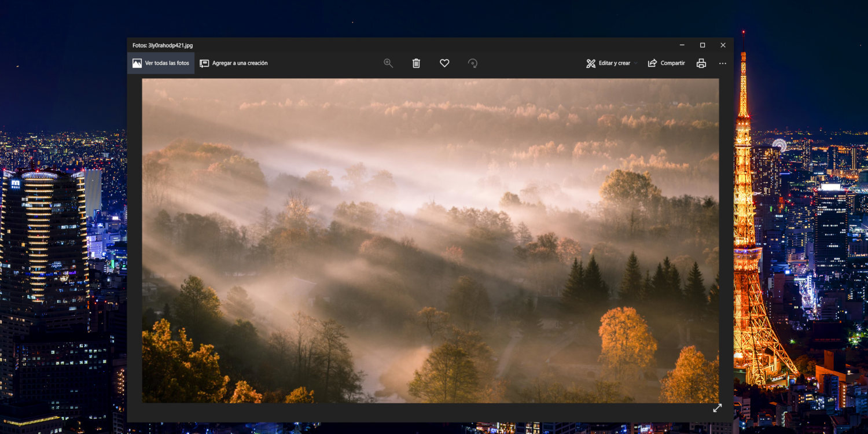This screenshot has height=434, width=868.
Task: Click the zoom magnifier icon
Action: point(388,63)
